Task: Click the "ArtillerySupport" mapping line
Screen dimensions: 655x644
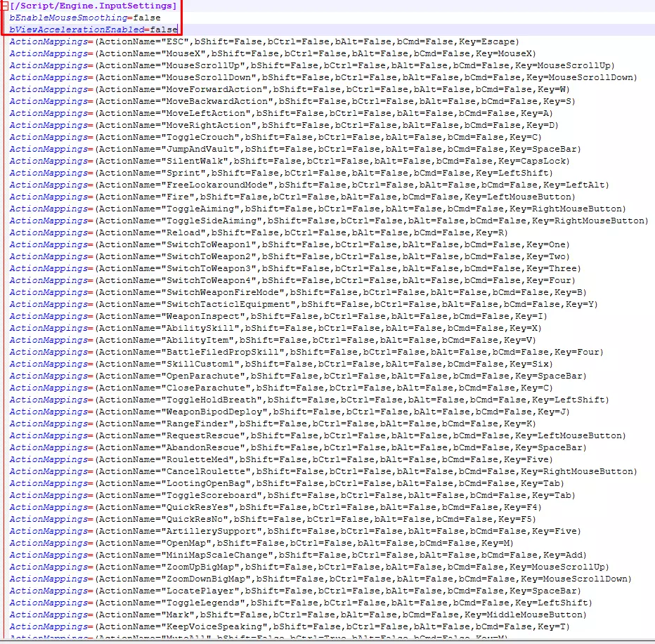Action: click(x=295, y=532)
